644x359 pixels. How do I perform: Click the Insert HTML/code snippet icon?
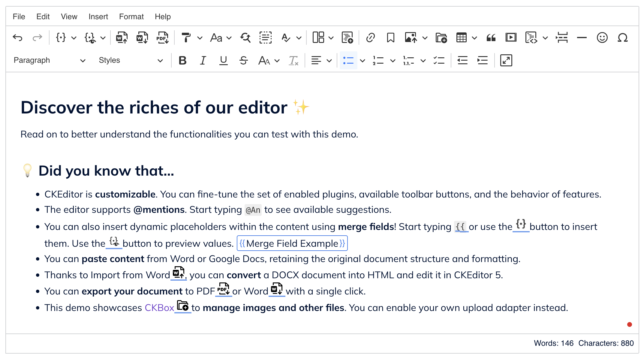531,38
